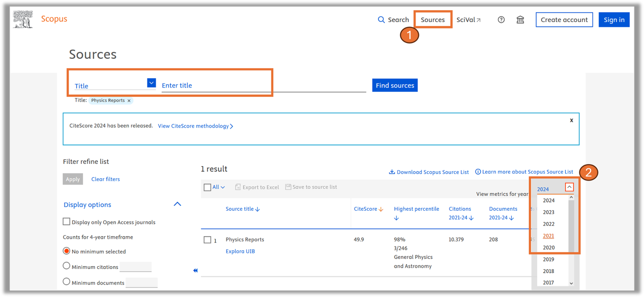
Task: Click the Export to Excel icon
Action: click(238, 187)
